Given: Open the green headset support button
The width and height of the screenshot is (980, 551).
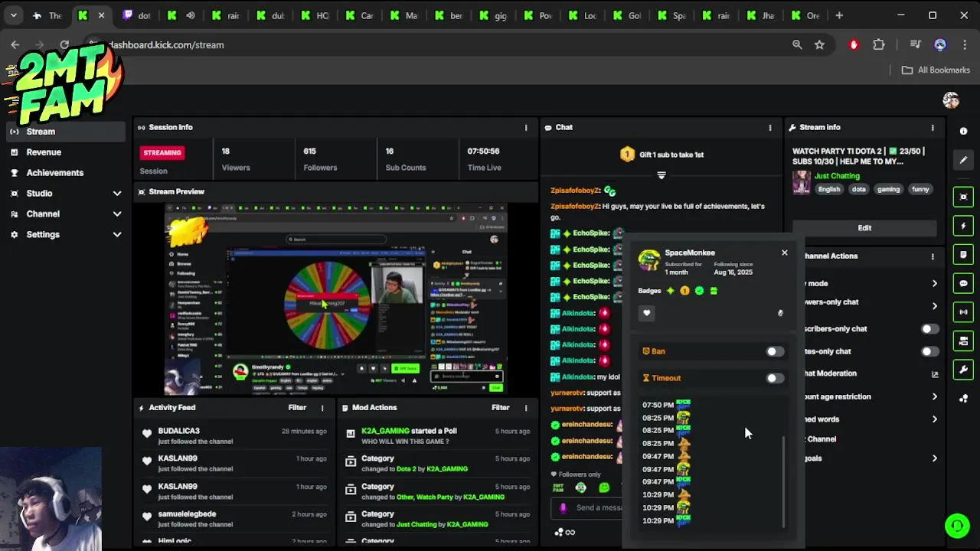Looking at the screenshot, I should point(956,526).
